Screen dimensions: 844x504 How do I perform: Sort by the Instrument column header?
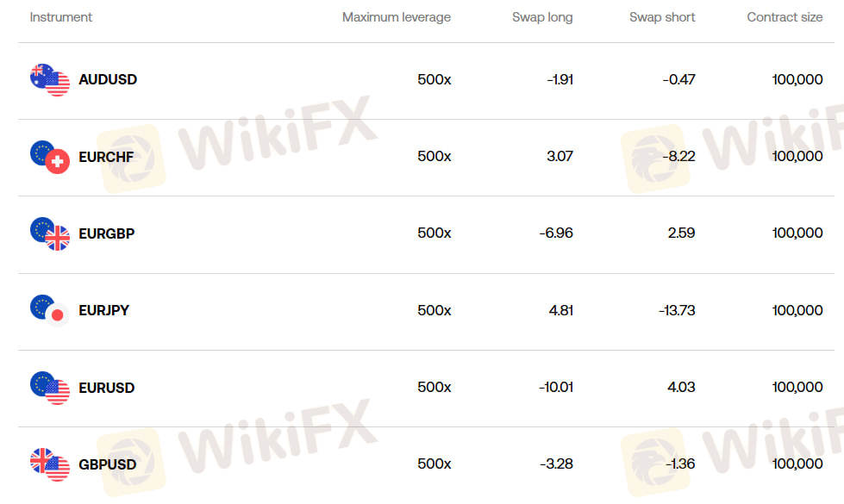[x=60, y=17]
